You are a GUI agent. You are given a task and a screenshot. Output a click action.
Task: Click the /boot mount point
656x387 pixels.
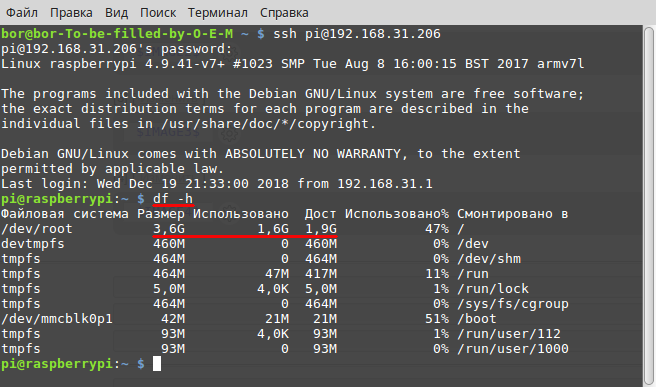[477, 319]
